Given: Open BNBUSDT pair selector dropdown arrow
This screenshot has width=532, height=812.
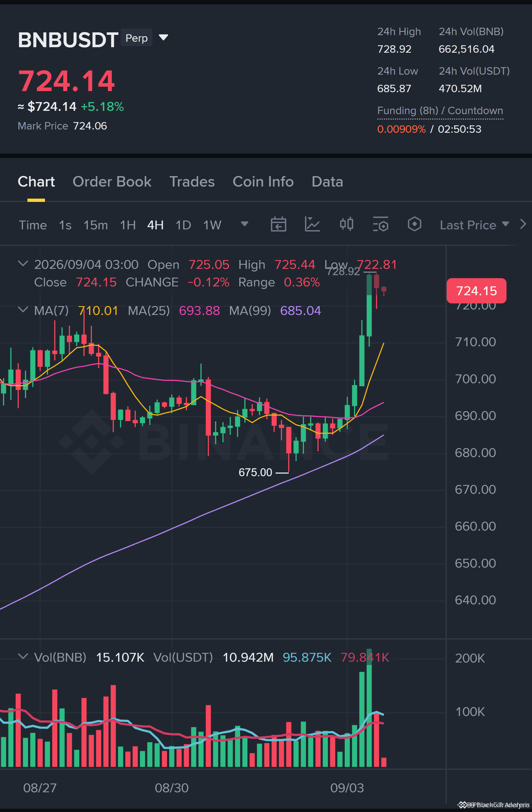Looking at the screenshot, I should [x=164, y=38].
